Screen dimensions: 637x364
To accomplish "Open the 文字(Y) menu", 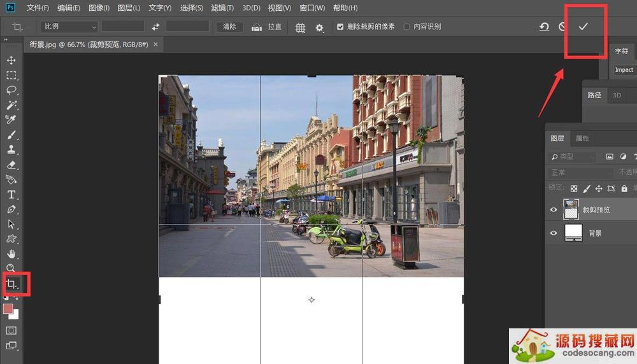I will 160,8.
